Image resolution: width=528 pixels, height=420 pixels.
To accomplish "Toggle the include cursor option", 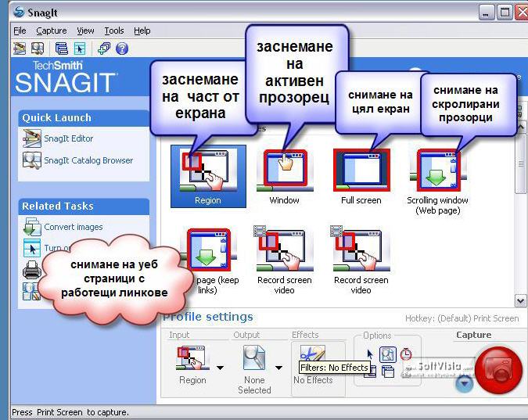I will 370,354.
